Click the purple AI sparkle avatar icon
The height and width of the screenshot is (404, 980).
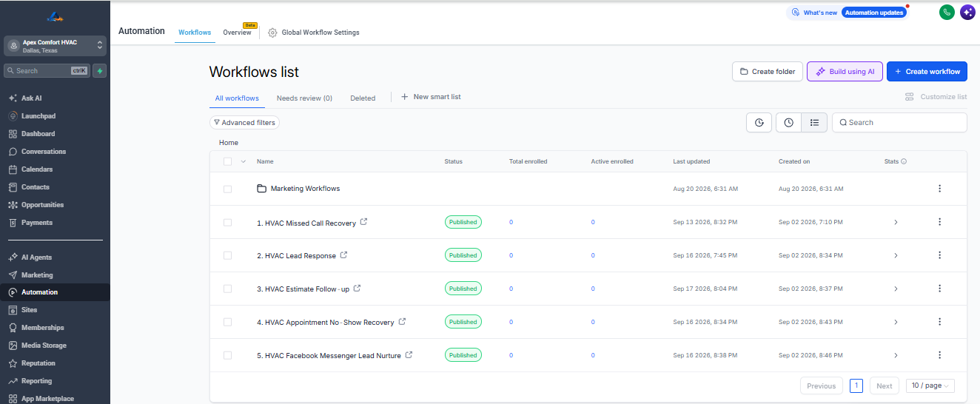967,13
